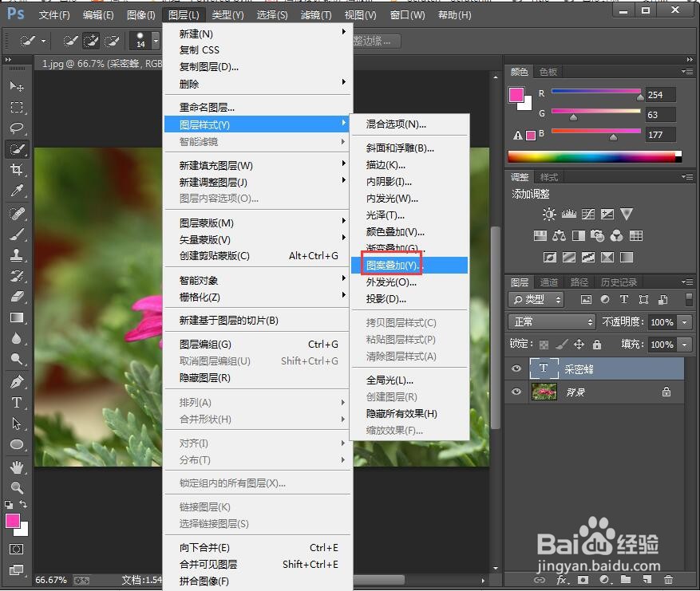Open the 正常 blend mode dropdown
700x591 pixels.
pyautogui.click(x=551, y=321)
